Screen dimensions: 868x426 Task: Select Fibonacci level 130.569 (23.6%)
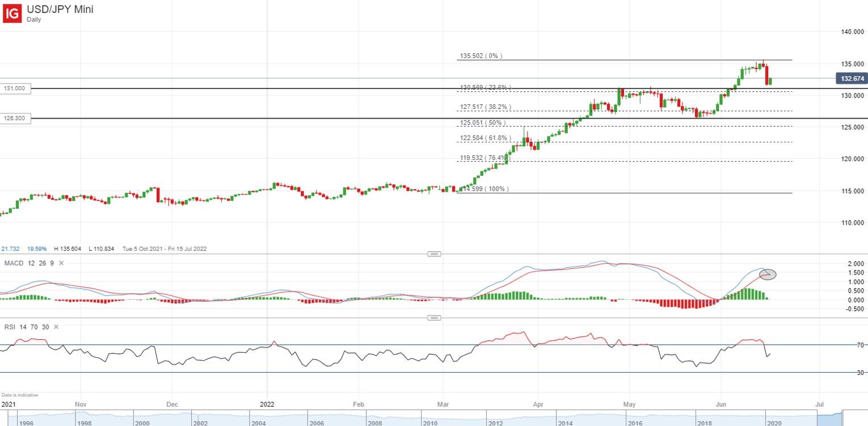pyautogui.click(x=485, y=88)
